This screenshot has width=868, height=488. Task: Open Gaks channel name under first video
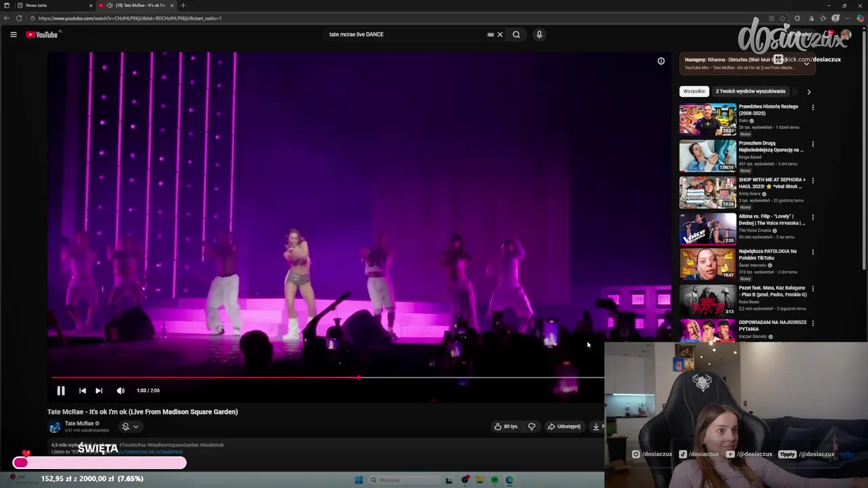(744, 121)
